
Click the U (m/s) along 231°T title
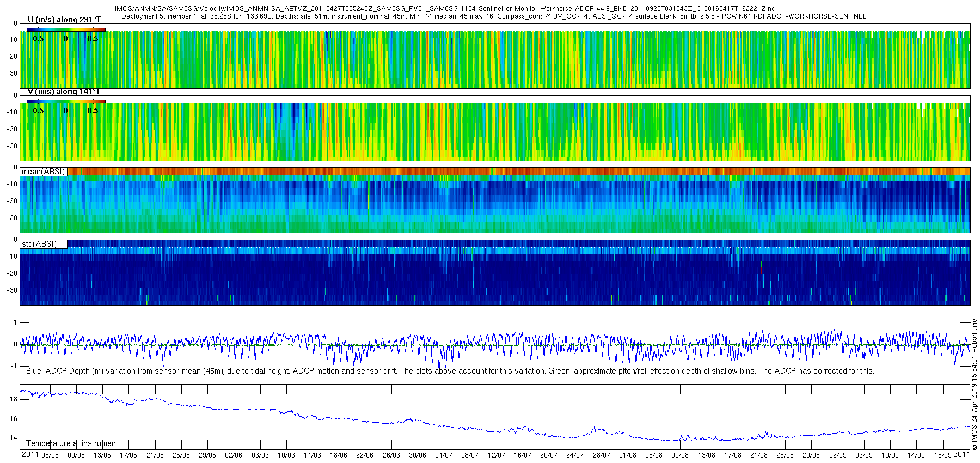tap(64, 20)
